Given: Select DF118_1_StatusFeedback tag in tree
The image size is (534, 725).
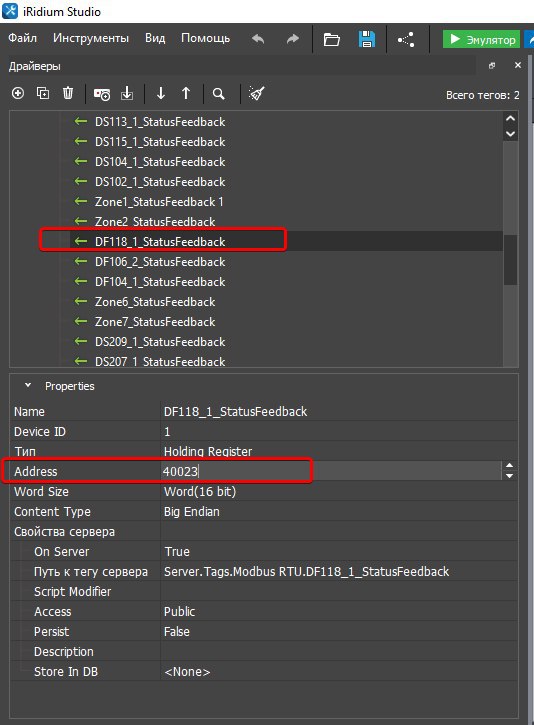Looking at the screenshot, I should click(x=160, y=242).
